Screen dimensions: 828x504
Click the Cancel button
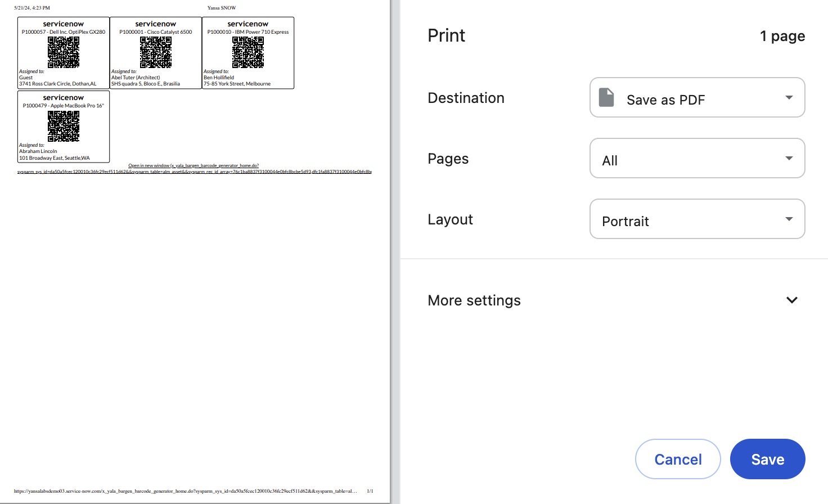click(x=678, y=459)
